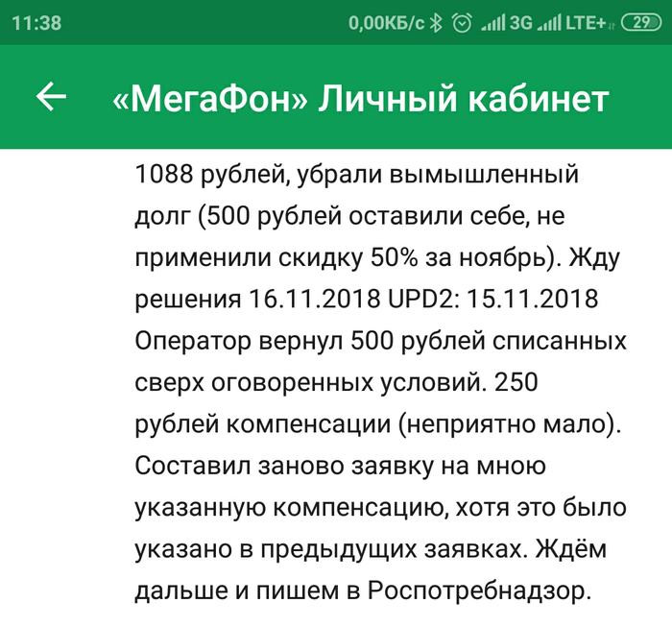The width and height of the screenshot is (672, 627).
Task: Tap the Bluetooth status icon
Action: 435,23
